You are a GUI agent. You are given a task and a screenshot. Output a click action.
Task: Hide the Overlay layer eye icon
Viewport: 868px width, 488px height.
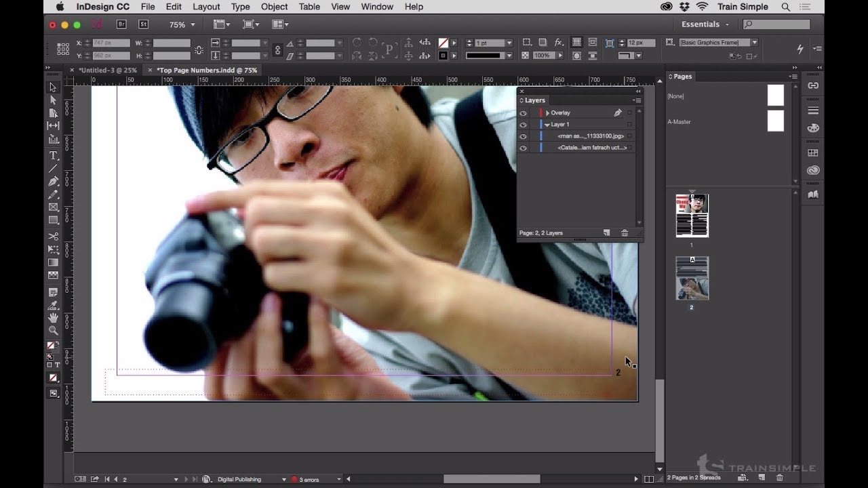(x=523, y=113)
